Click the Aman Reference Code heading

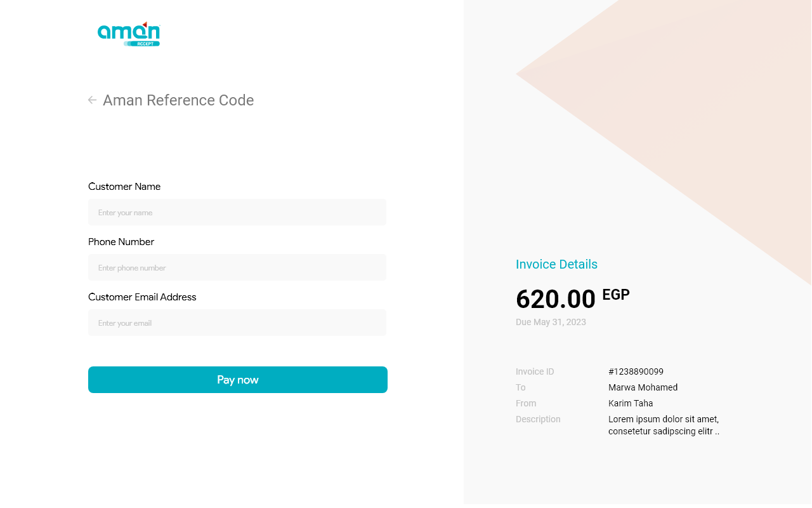[178, 100]
